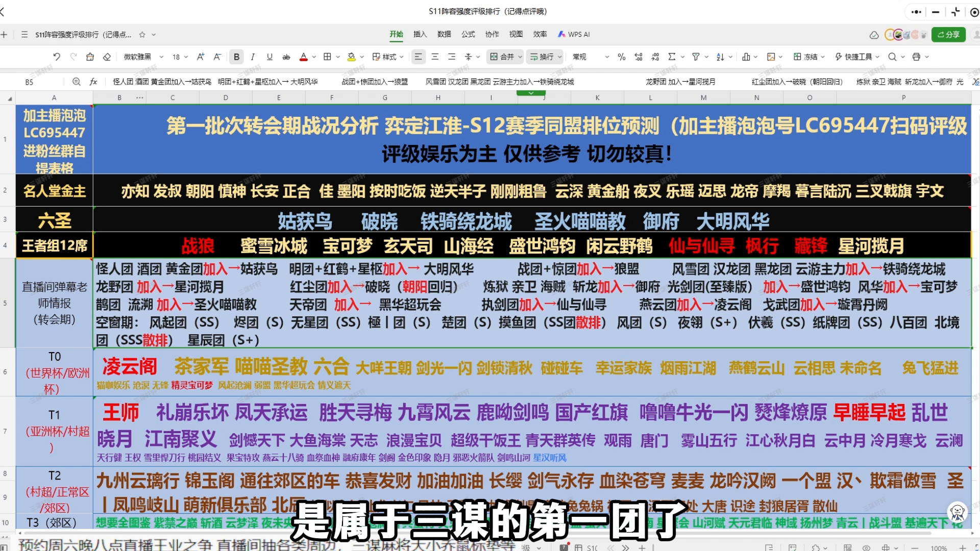Click the insert chart icon

click(746, 57)
